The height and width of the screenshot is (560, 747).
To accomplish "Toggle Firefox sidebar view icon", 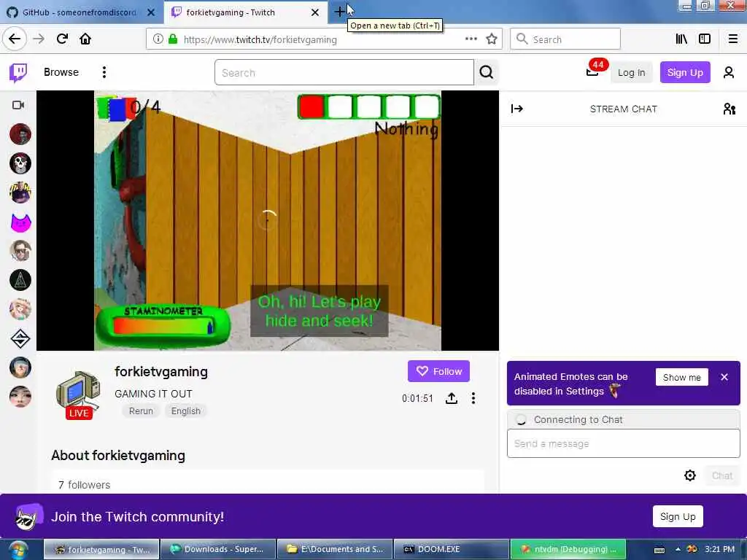I will 705,39.
